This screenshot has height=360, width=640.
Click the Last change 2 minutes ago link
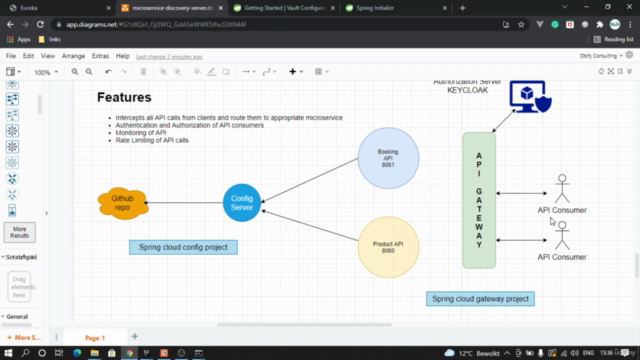coord(169,57)
